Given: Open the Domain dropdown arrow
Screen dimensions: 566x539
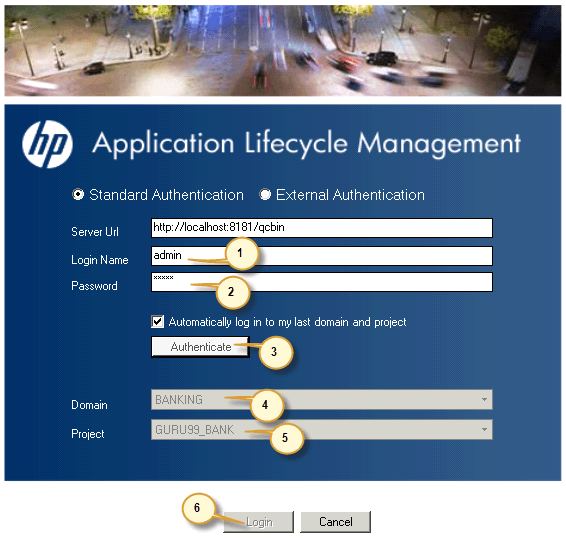Looking at the screenshot, I should (484, 400).
